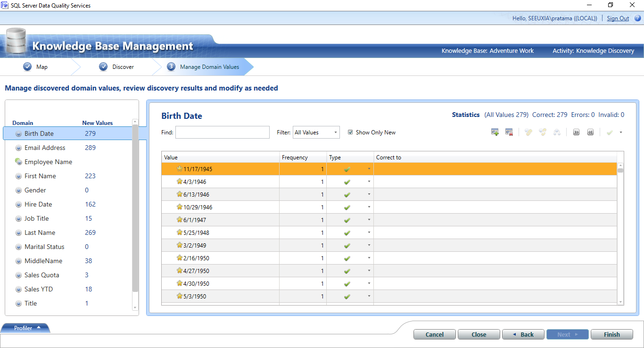644x348 pixels.
Task: Click the Next button
Action: (568, 334)
